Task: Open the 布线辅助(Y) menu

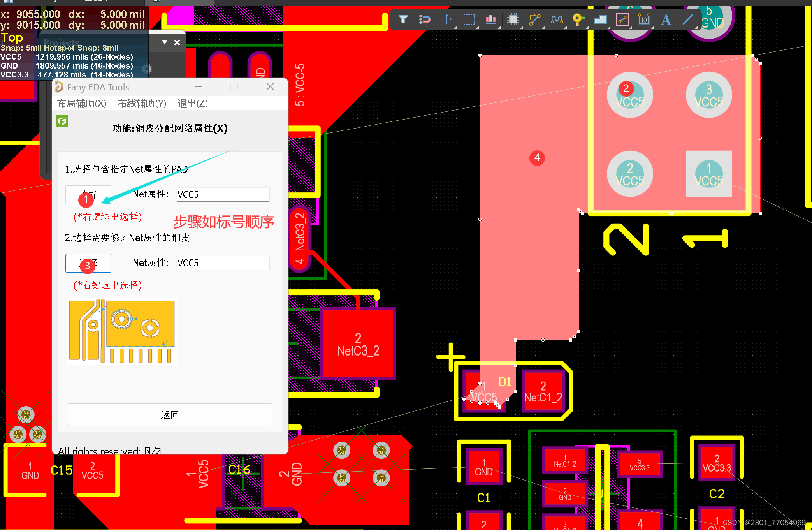Action: pos(142,104)
